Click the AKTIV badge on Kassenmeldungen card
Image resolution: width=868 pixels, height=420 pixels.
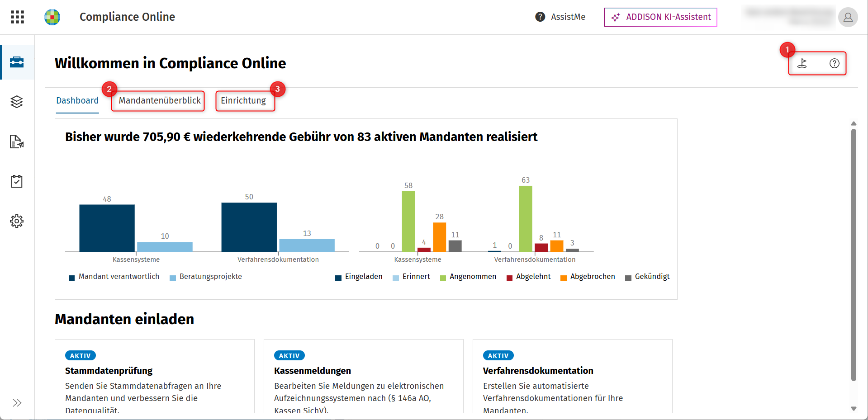pyautogui.click(x=289, y=356)
